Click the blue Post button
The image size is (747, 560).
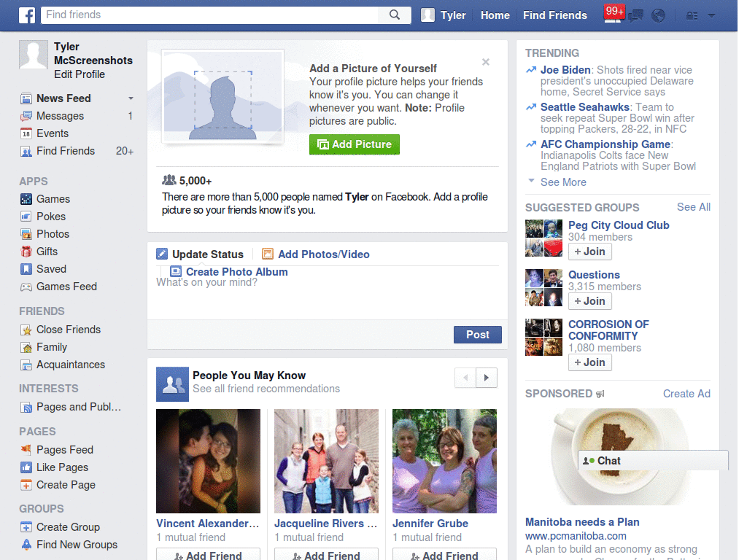coord(477,335)
